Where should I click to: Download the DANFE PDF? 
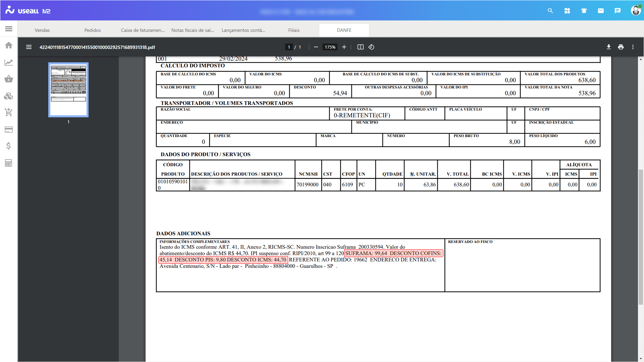(x=609, y=47)
